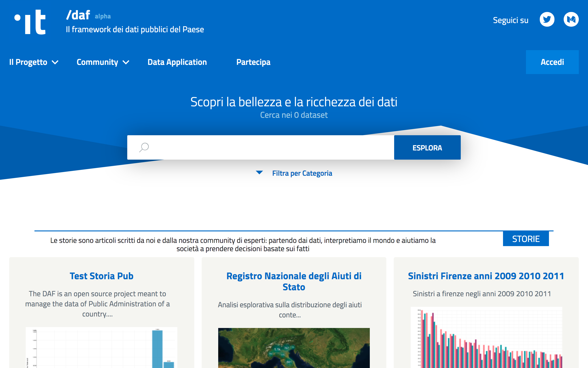Expand the Community menu
The width and height of the screenshot is (588, 368).
tap(103, 62)
